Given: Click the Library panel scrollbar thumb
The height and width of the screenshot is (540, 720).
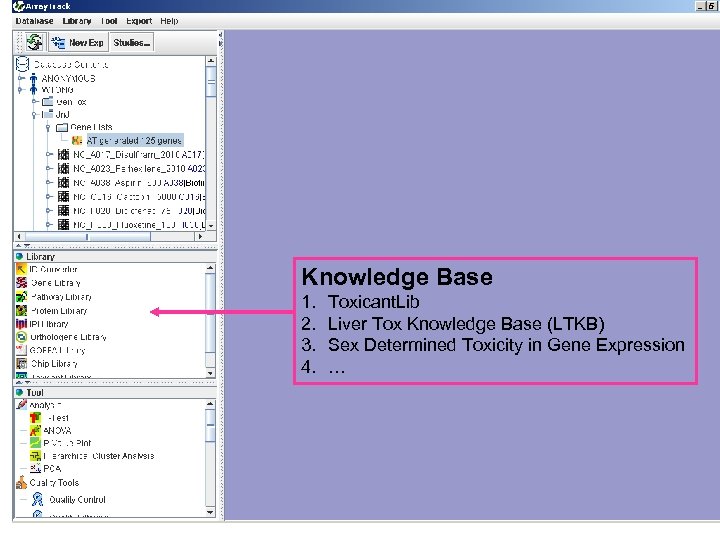Looking at the screenshot, I should (210, 314).
